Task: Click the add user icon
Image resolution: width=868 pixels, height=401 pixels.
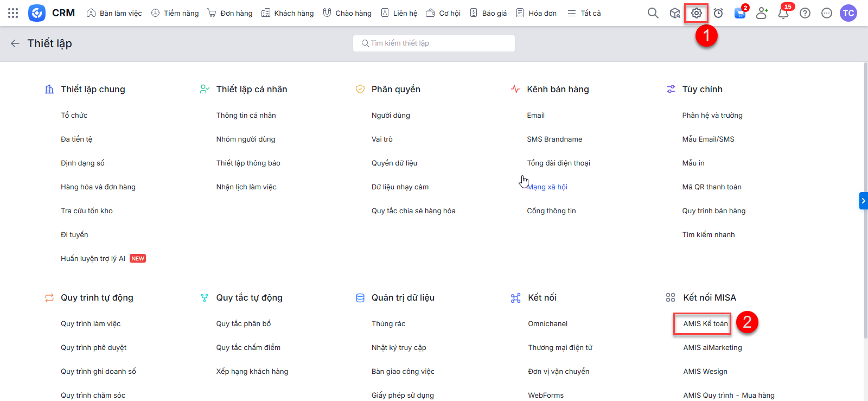Action: click(761, 13)
